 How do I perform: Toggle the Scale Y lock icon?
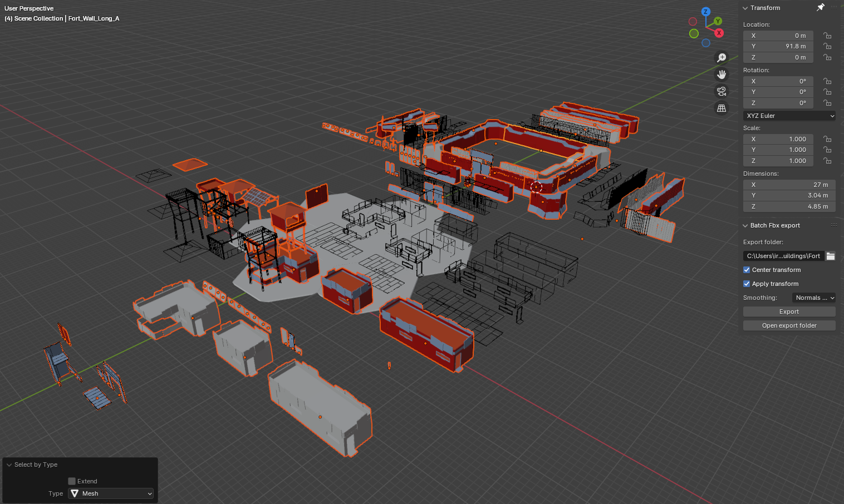pyautogui.click(x=827, y=150)
